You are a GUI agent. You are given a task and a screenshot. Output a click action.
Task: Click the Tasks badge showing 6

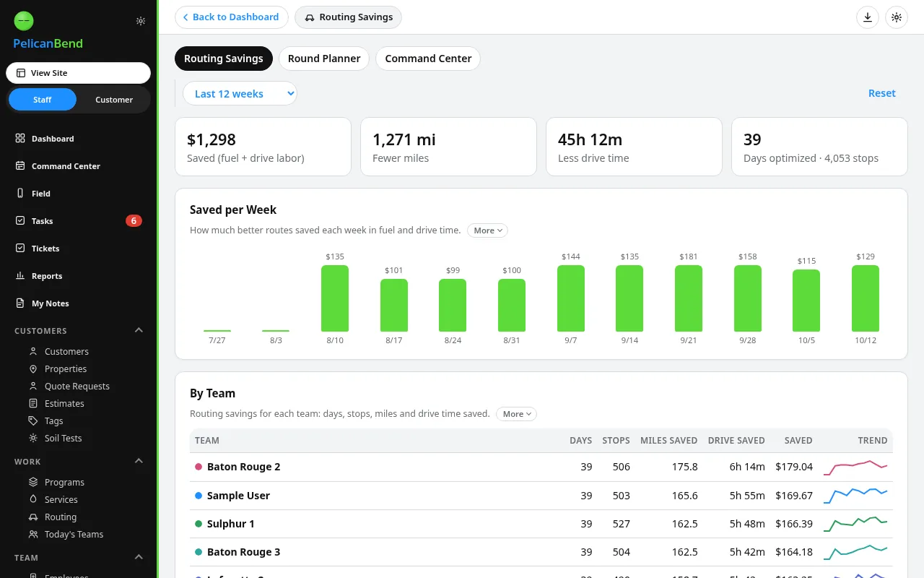click(x=134, y=221)
